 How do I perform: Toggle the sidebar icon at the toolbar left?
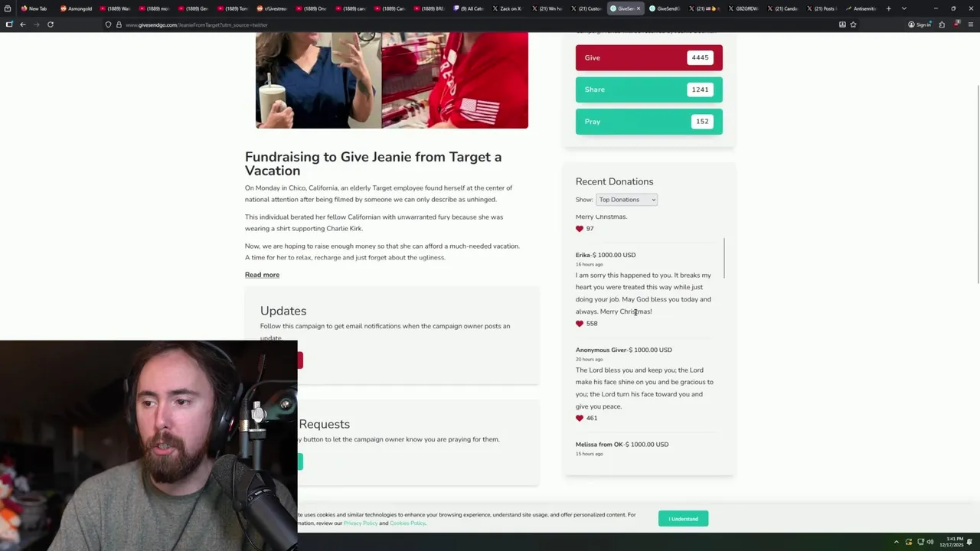click(x=8, y=24)
